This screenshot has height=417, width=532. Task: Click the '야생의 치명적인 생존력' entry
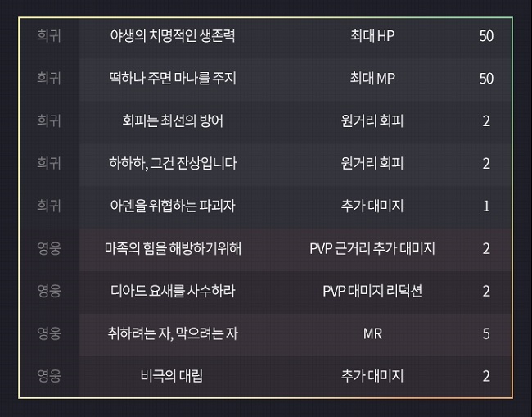[x=172, y=35]
